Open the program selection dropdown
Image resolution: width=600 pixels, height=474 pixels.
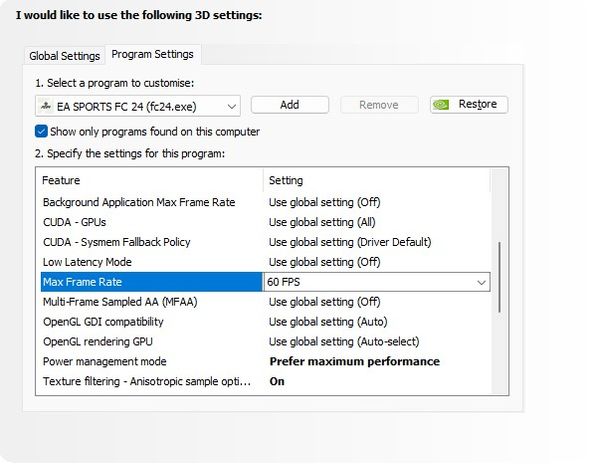click(x=231, y=105)
